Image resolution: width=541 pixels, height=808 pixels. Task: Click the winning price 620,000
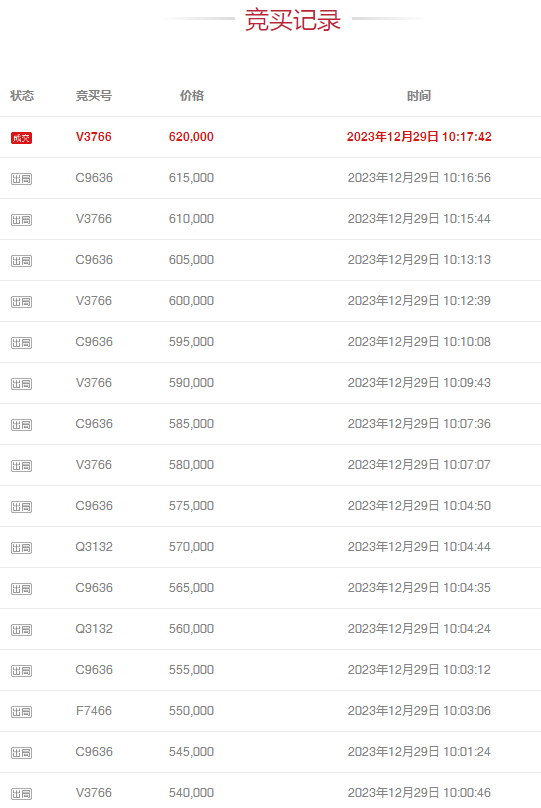click(x=191, y=137)
